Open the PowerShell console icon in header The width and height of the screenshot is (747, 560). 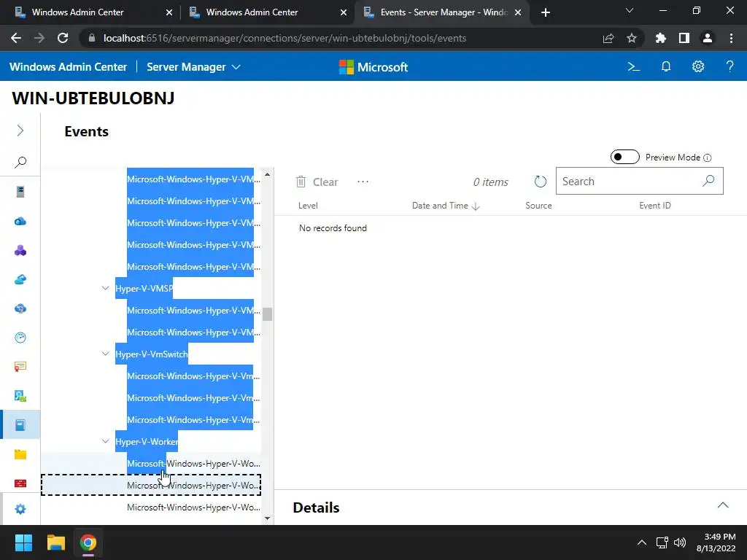(x=634, y=66)
